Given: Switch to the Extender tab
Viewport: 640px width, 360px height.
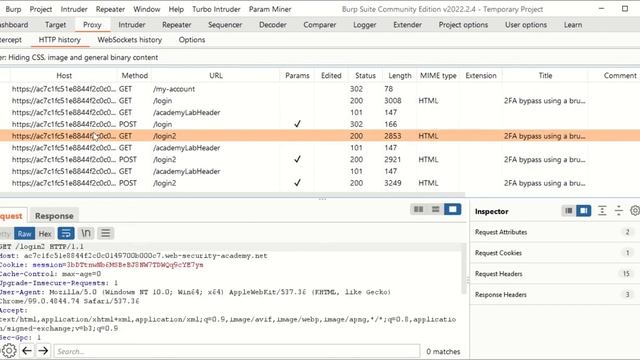Looking at the screenshot, I should [407, 24].
